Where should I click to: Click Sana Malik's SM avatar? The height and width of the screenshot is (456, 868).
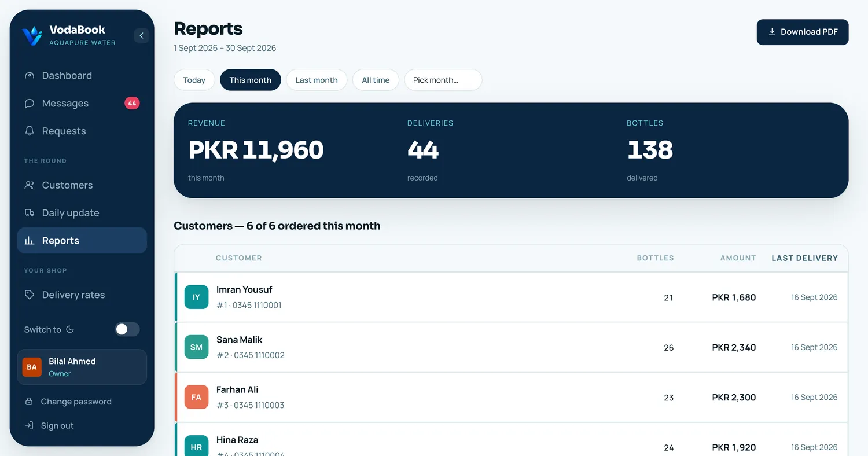pyautogui.click(x=196, y=347)
